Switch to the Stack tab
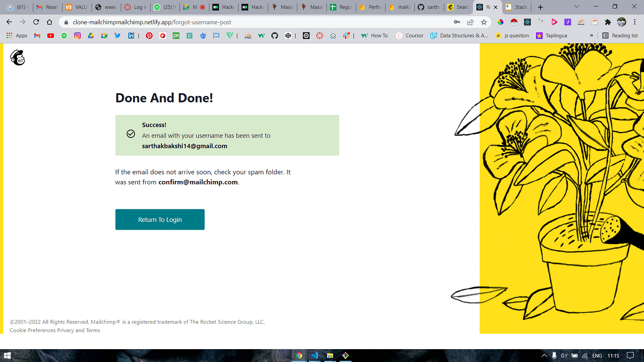 [517, 7]
